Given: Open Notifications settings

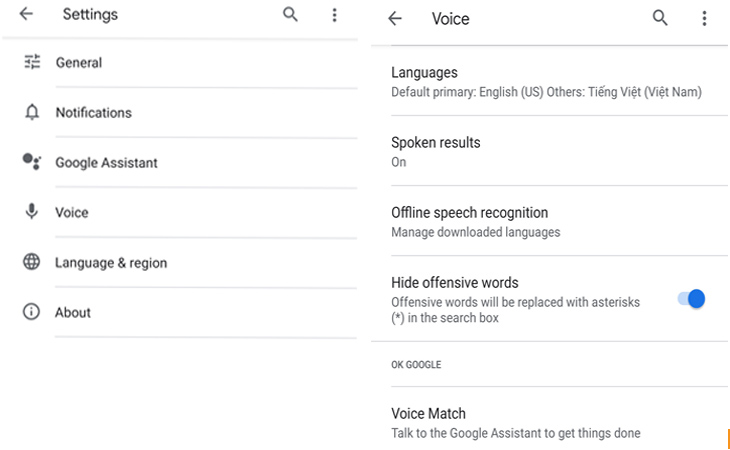Looking at the screenshot, I should pos(179,113).
